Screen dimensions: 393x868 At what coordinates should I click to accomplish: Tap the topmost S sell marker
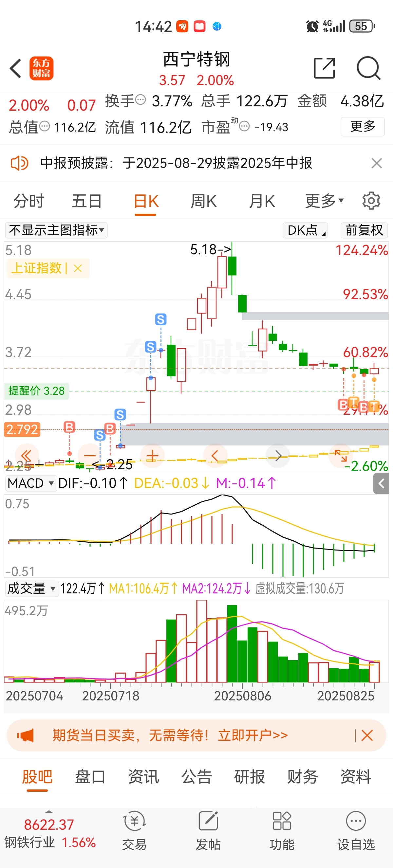pyautogui.click(x=161, y=319)
